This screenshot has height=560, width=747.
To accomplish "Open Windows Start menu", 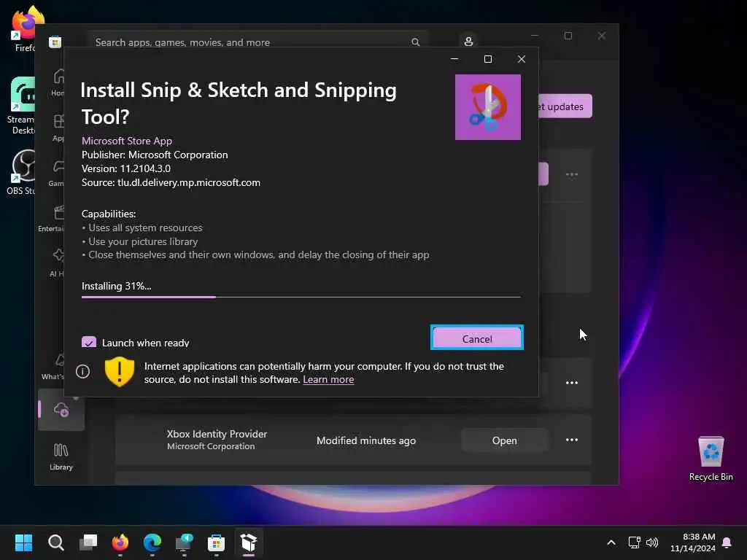I will 23,542.
